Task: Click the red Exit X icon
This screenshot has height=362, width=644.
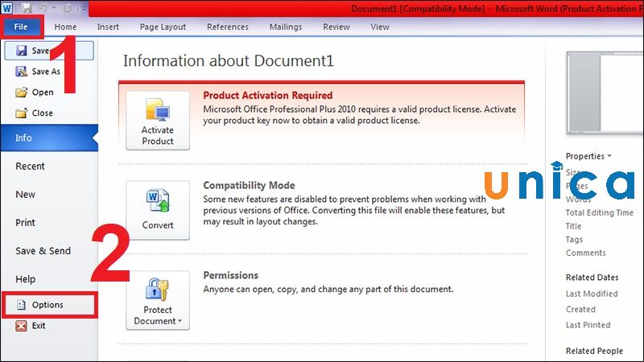Action: tap(21, 326)
